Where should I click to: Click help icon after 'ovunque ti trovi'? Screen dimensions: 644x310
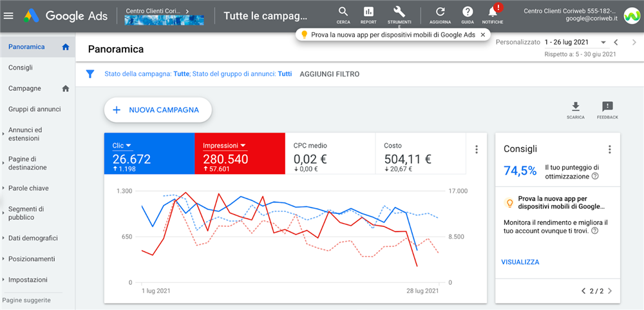tap(594, 231)
